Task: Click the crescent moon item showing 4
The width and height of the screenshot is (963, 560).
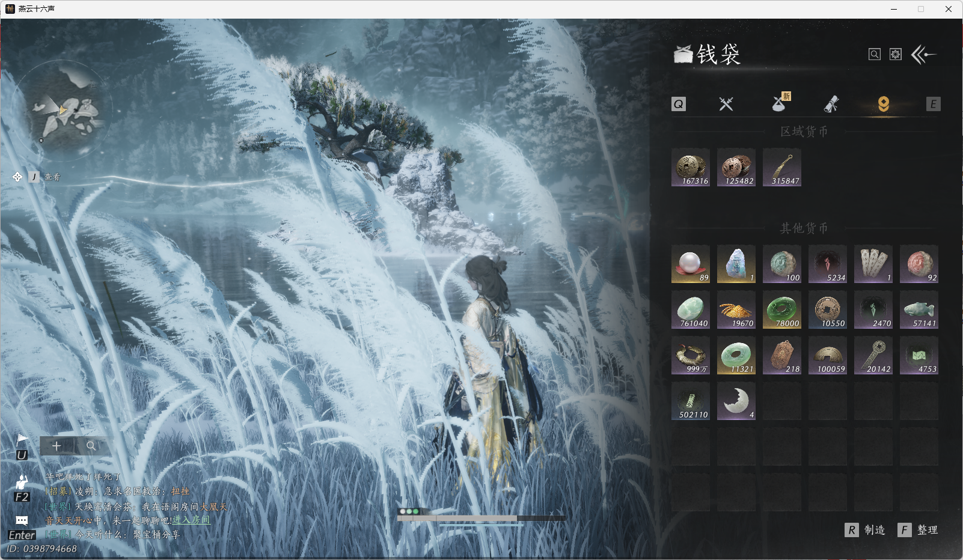Action: tap(736, 401)
